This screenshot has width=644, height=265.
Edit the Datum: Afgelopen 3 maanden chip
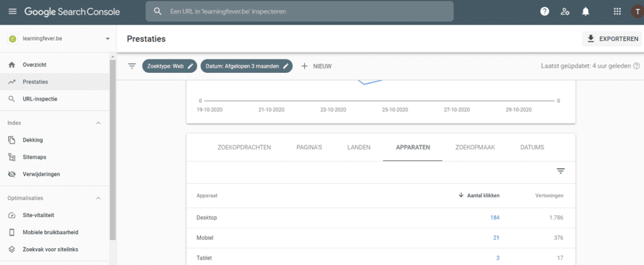[247, 66]
